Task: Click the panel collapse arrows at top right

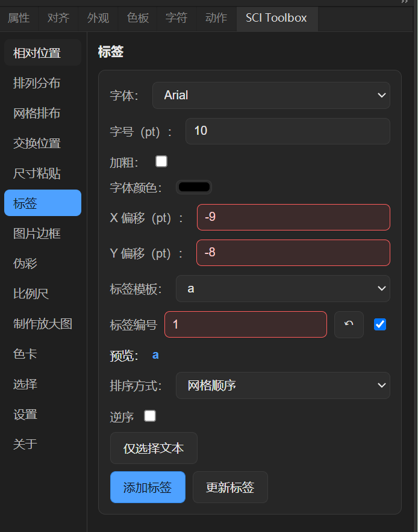Action: coord(404,2)
